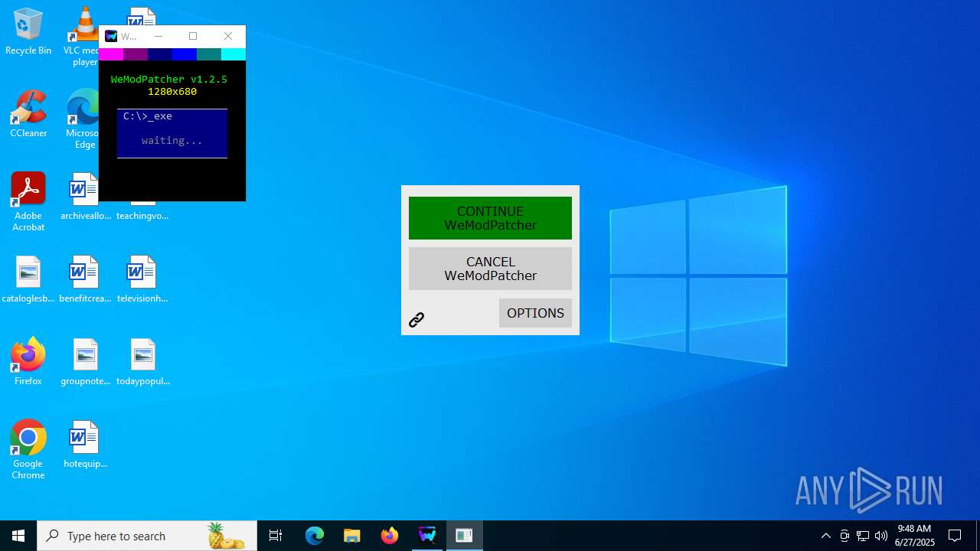This screenshot has width=980, height=551.
Task: Select the televisionh... Word document icon
Action: 142,279
